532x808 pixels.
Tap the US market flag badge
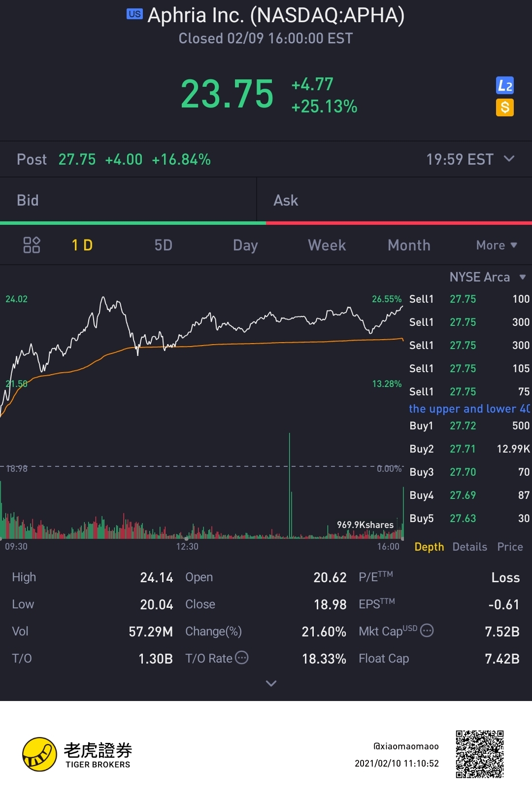(134, 14)
